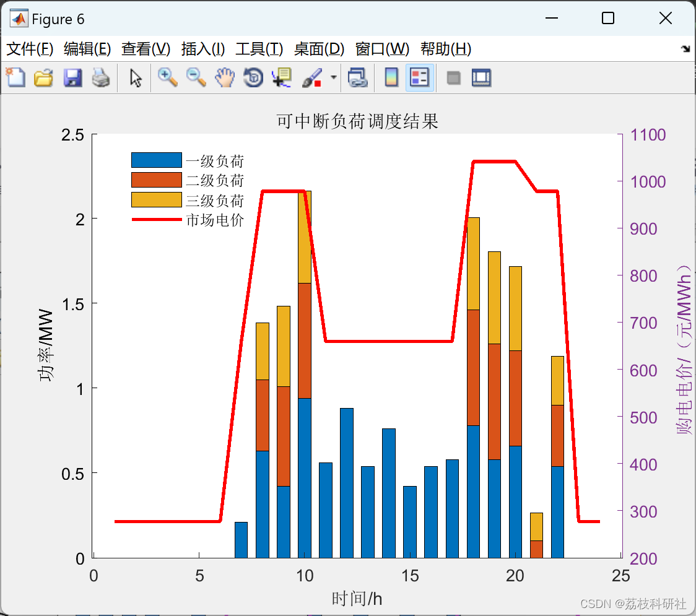
Task: Open the 查看(V) menu
Action: (146, 49)
